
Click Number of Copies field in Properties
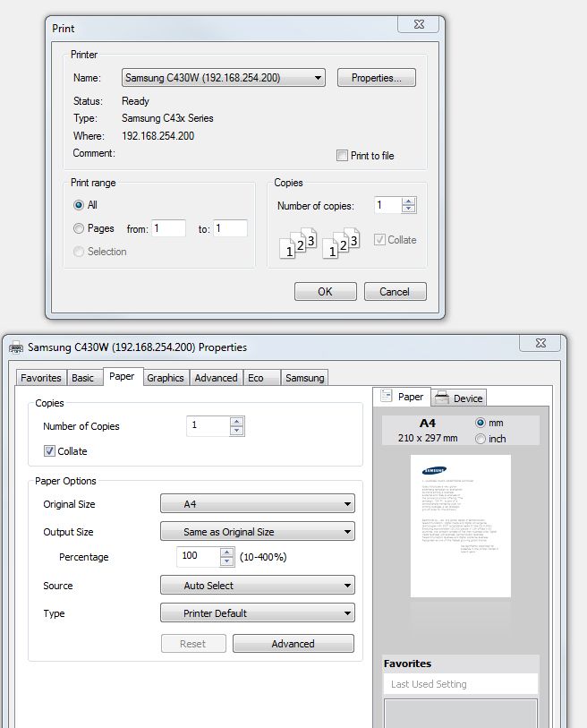coord(208,425)
